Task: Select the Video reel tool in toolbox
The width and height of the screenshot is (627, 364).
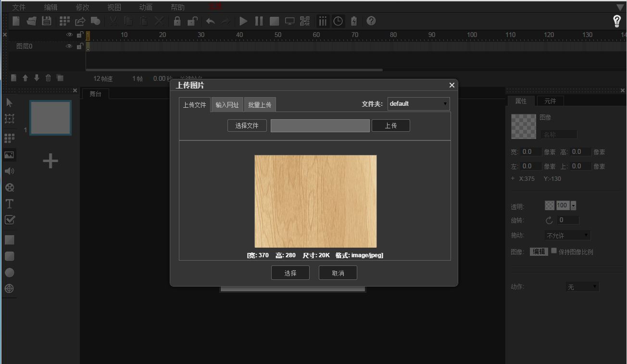Action: click(x=9, y=188)
